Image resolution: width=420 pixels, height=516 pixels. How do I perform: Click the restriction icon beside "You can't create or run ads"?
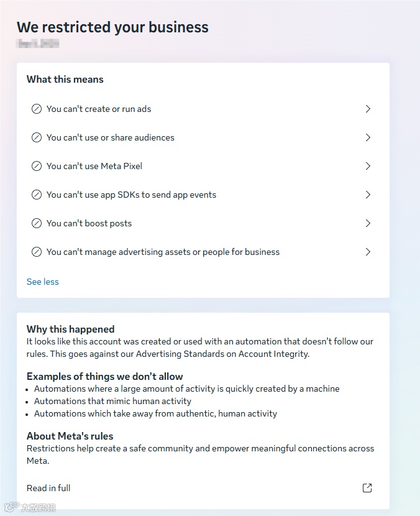[37, 109]
